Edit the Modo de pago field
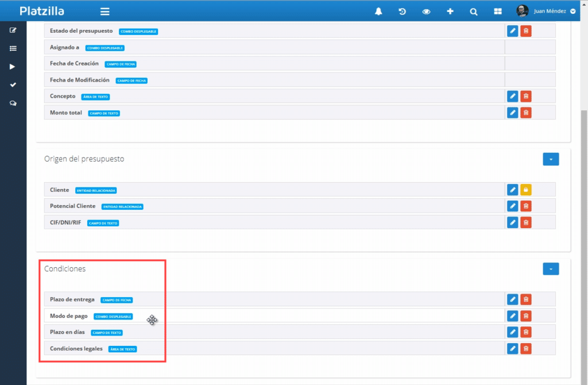The image size is (588, 385). pos(512,316)
